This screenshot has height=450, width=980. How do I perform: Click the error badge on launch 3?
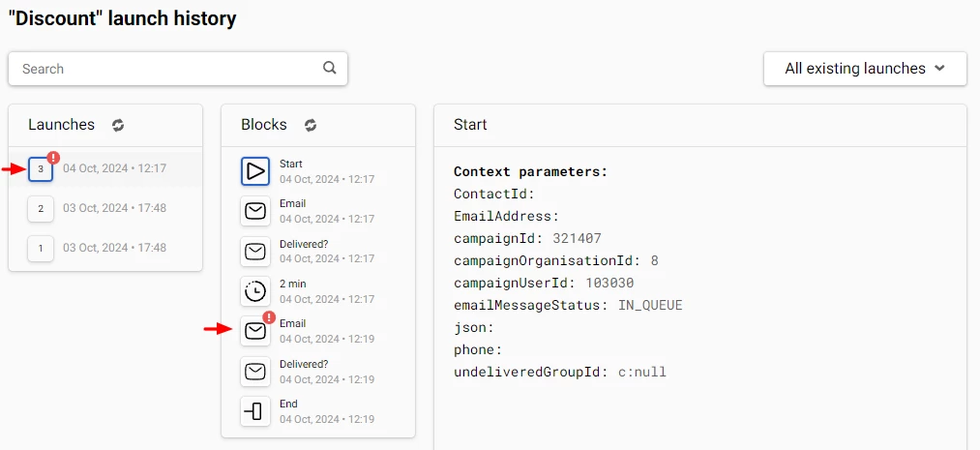click(54, 158)
